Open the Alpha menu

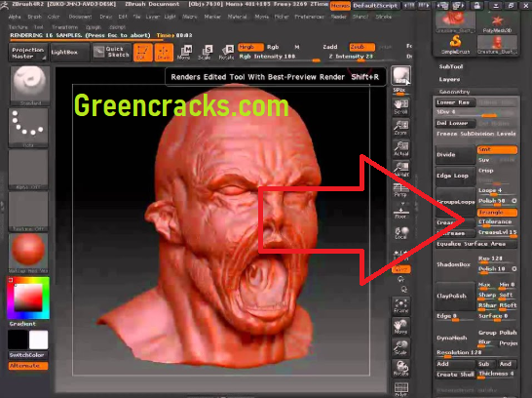(x=15, y=17)
